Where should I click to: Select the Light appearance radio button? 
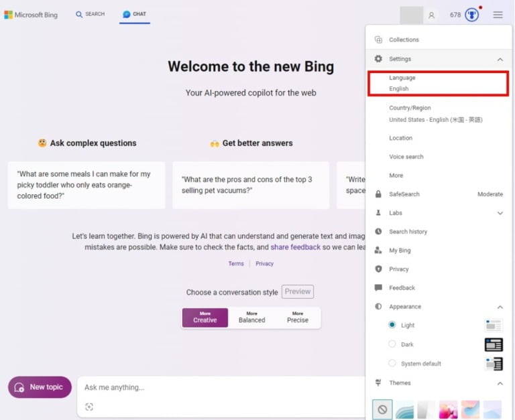392,325
